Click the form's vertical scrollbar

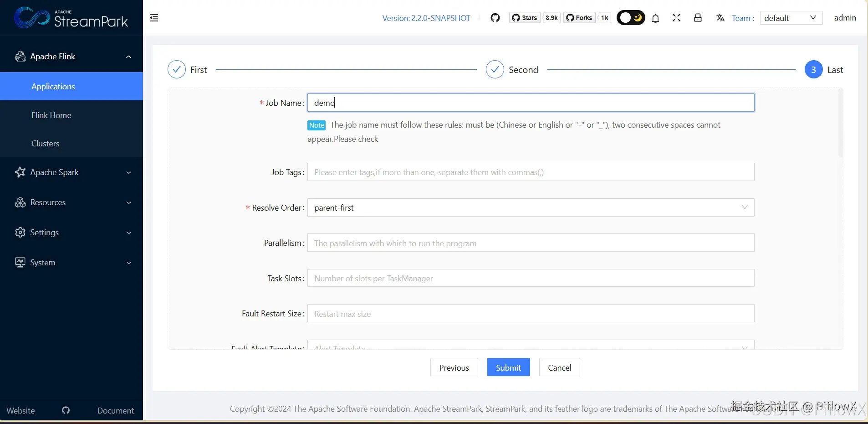click(x=841, y=123)
